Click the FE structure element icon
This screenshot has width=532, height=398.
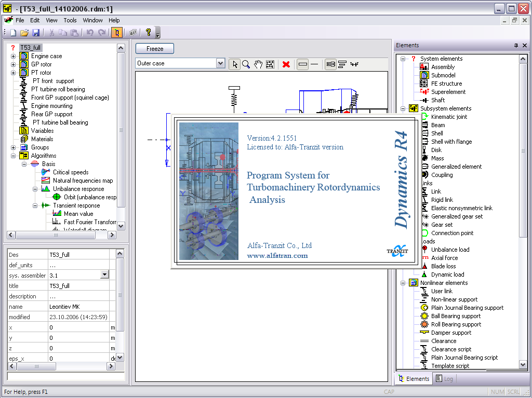[424, 84]
